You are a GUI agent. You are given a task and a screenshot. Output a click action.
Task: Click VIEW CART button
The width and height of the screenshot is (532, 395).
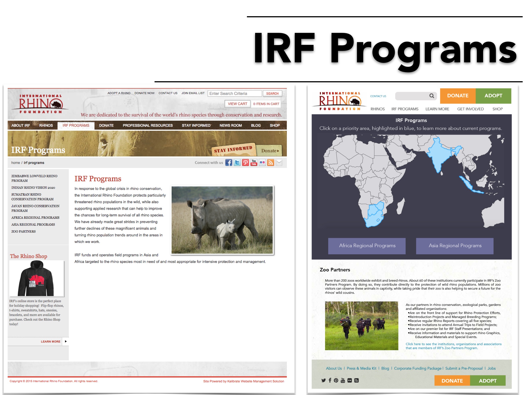coord(237,104)
